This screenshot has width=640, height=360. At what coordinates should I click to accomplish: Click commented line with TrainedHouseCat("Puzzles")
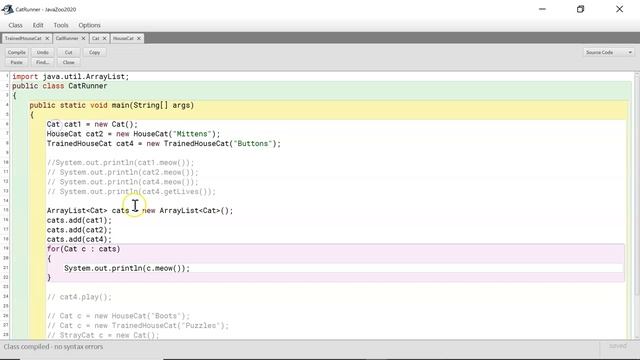[x=138, y=326]
